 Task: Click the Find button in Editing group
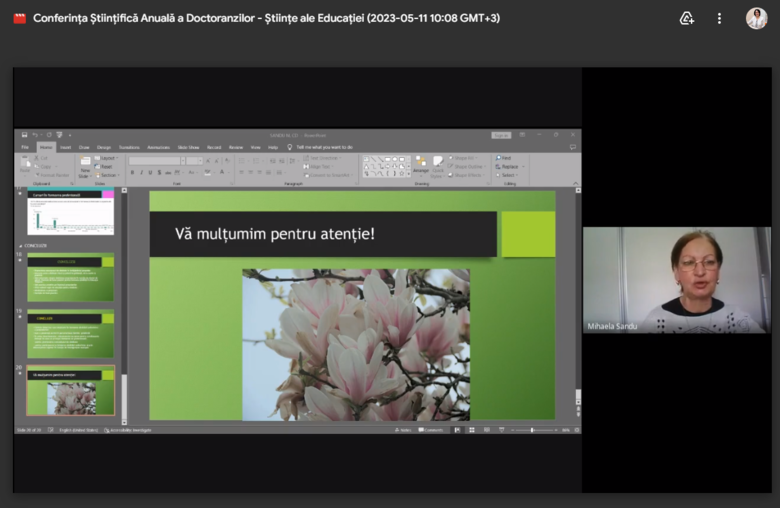click(505, 158)
